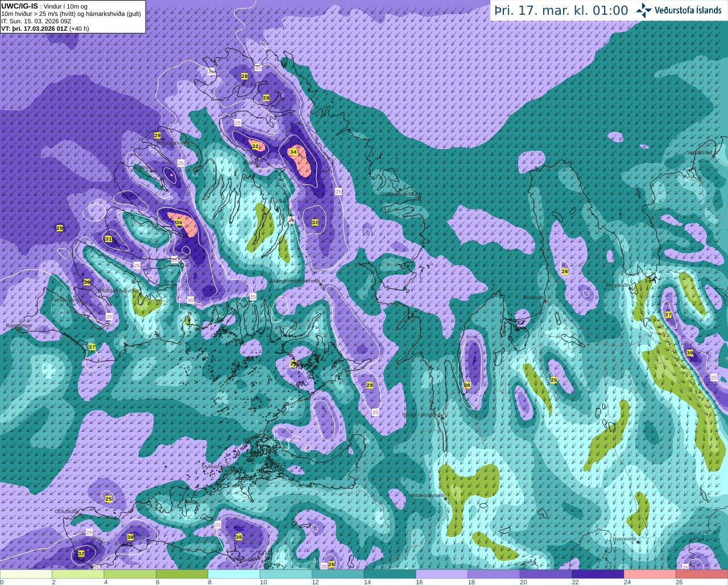
Task: Click the yellow max gust label 36
Action: 179,222
